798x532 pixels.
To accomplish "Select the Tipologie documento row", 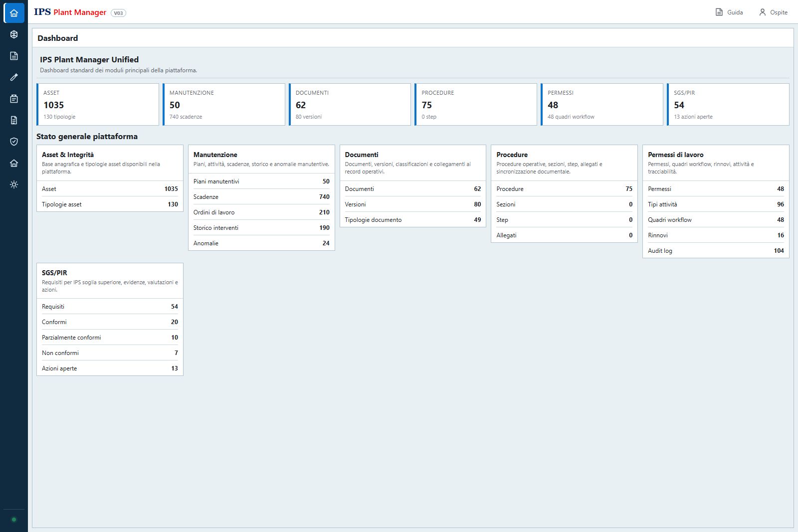I will [413, 220].
